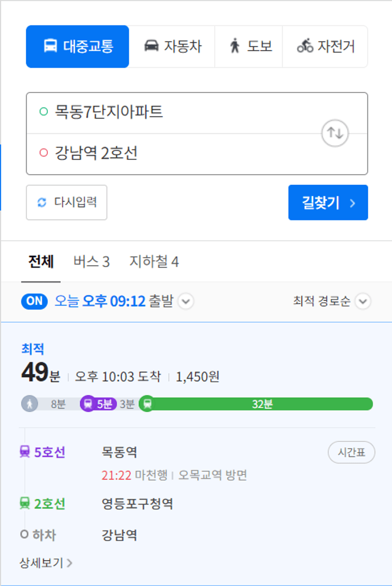The width and height of the screenshot is (392, 586).
Task: Click the green 2호선 subway icon
Action: point(25,503)
